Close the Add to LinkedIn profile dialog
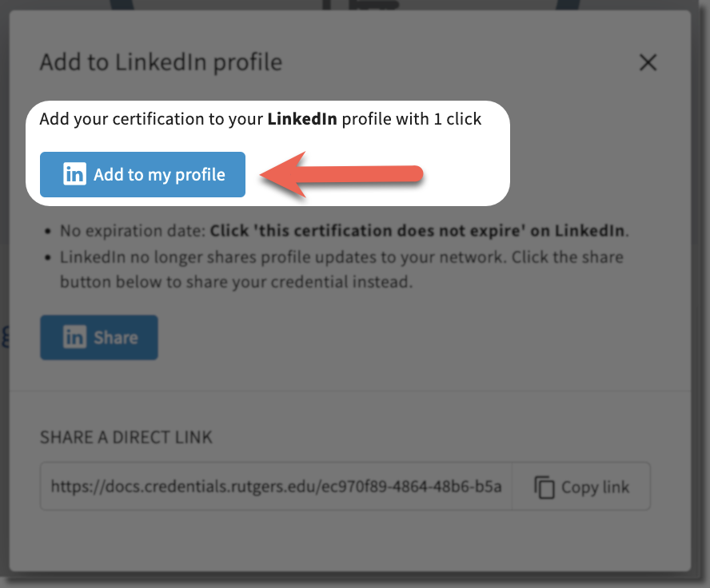This screenshot has width=710, height=588. coord(648,62)
